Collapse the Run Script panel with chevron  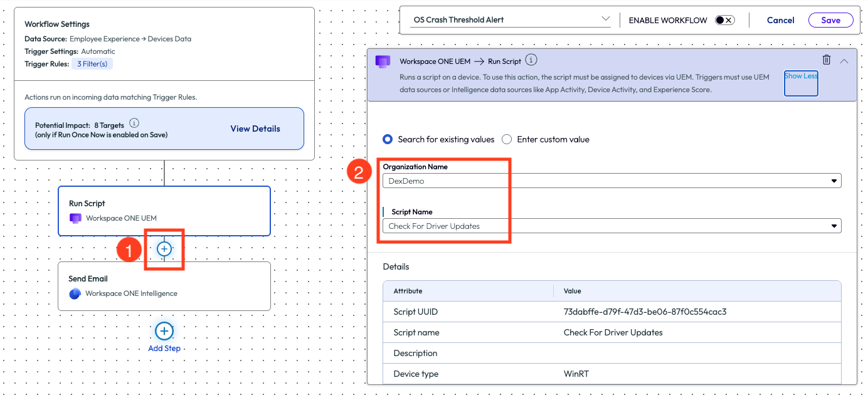844,61
